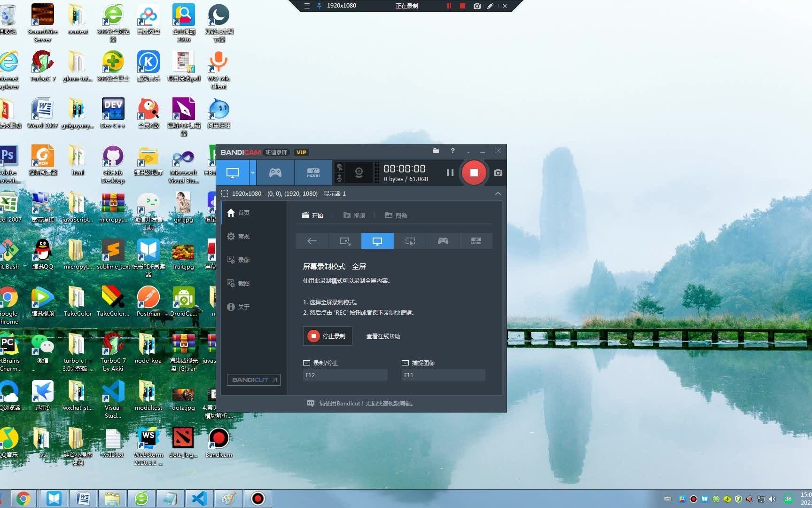The width and height of the screenshot is (812, 508).
Task: Switch to HDMI device recording mode in top bar
Action: (x=313, y=173)
